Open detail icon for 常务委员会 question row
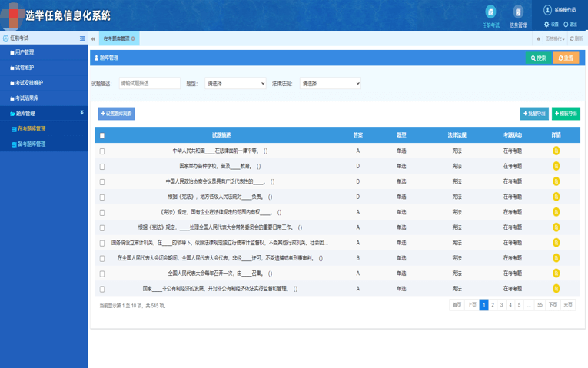Screen dimensions: 588x368 point(556,227)
